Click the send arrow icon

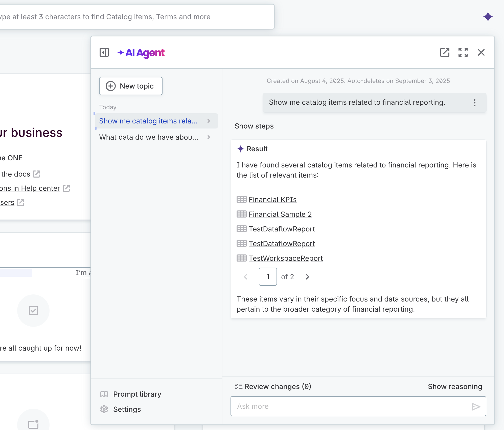475,406
